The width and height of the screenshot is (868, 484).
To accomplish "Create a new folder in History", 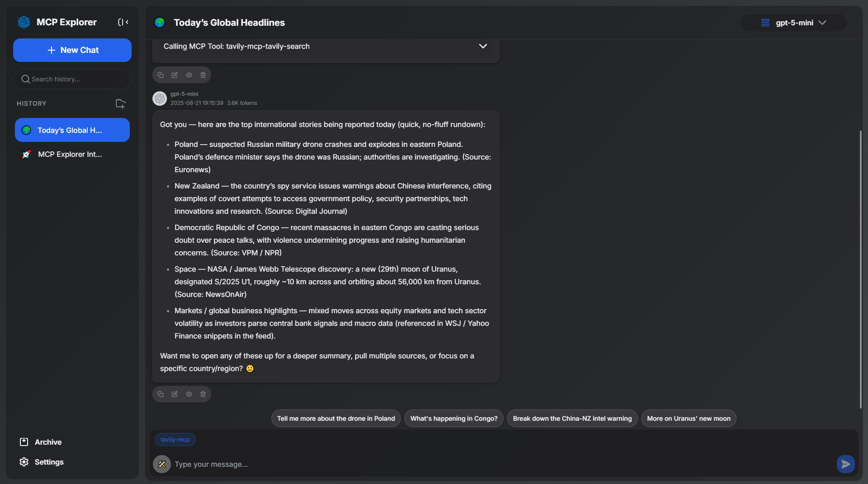I will [x=120, y=104].
